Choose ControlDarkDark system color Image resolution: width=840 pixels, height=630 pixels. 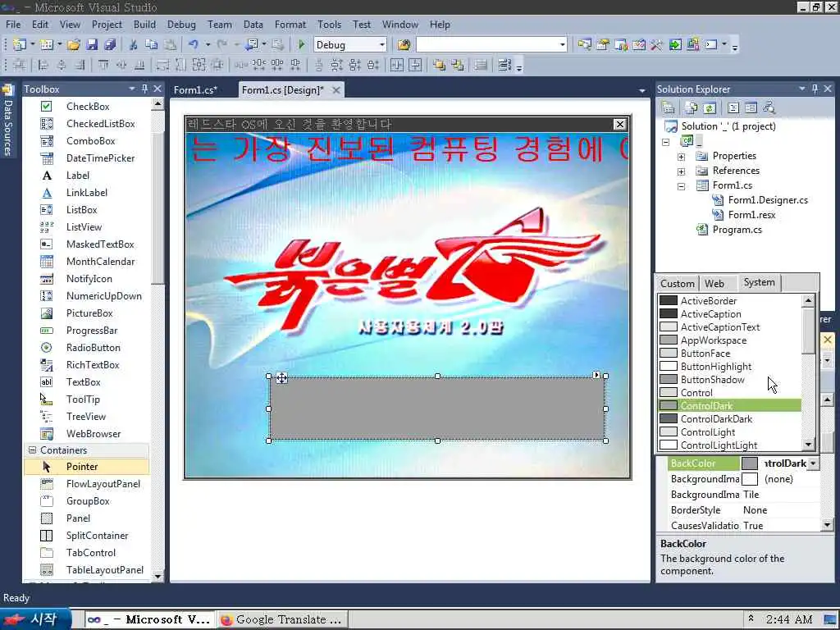point(729,419)
